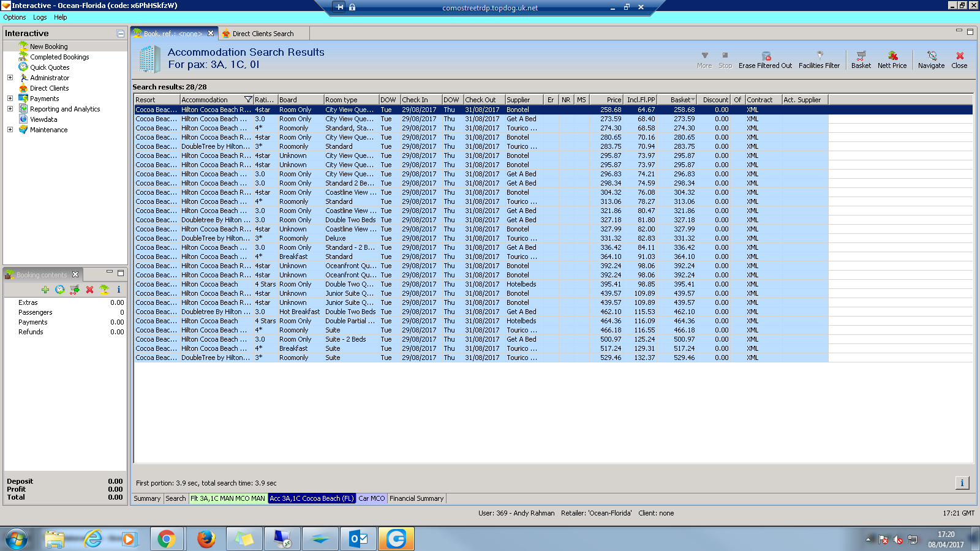Open Firefox from the taskbar
This screenshot has width=980, height=551.
click(x=206, y=539)
